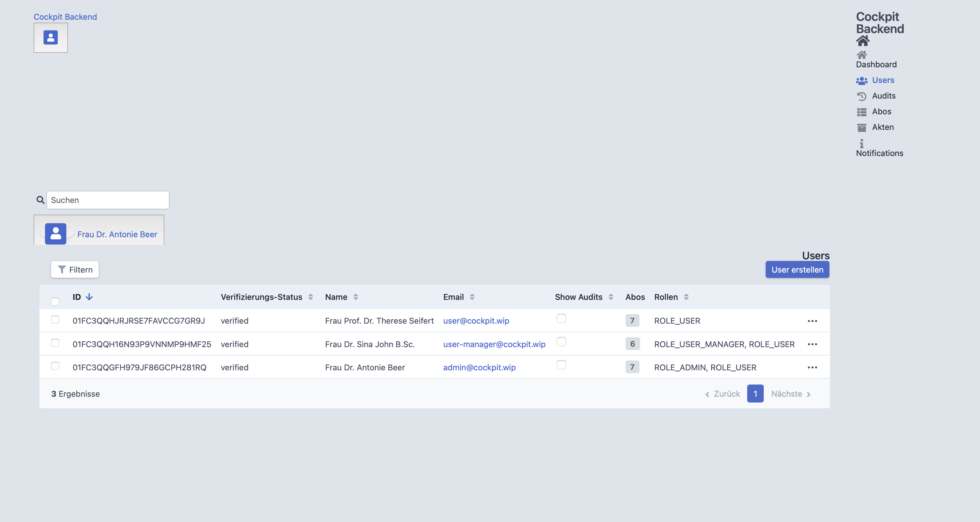Check the select-all checkbox in the table header
This screenshot has height=522, width=980.
click(x=55, y=301)
